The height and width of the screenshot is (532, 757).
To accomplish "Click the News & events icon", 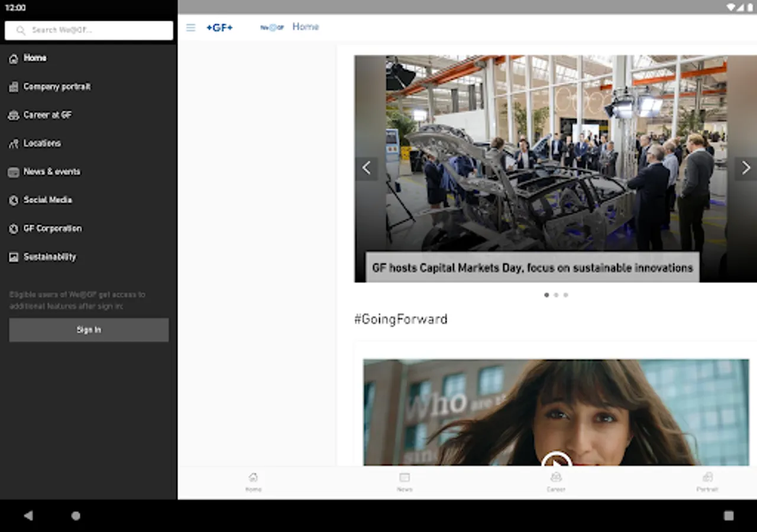I will [14, 172].
